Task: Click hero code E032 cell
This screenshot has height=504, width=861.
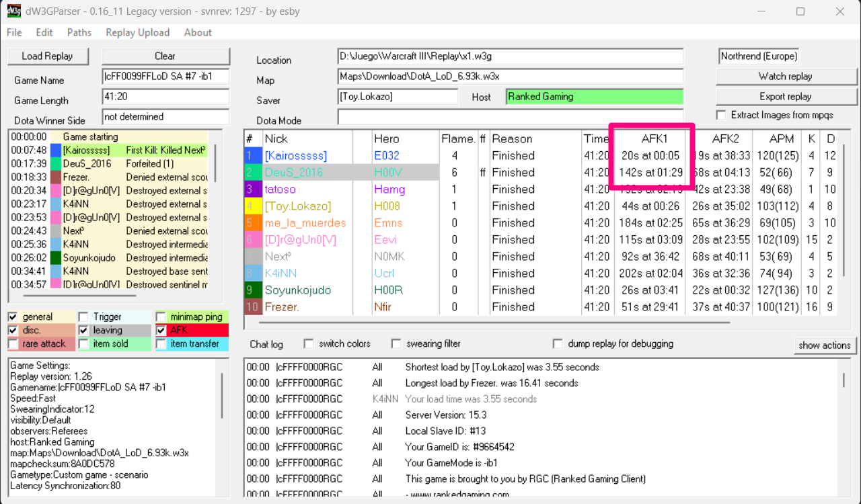Action: [387, 156]
